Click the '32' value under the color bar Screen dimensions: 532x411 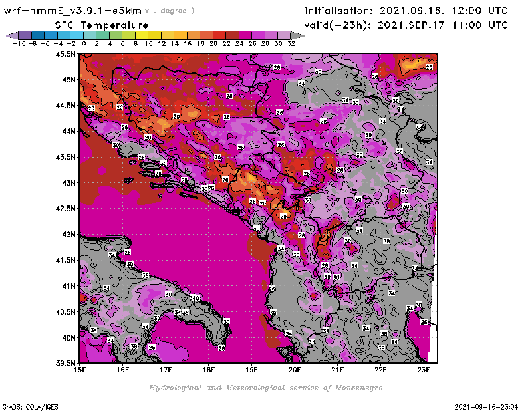point(291,43)
